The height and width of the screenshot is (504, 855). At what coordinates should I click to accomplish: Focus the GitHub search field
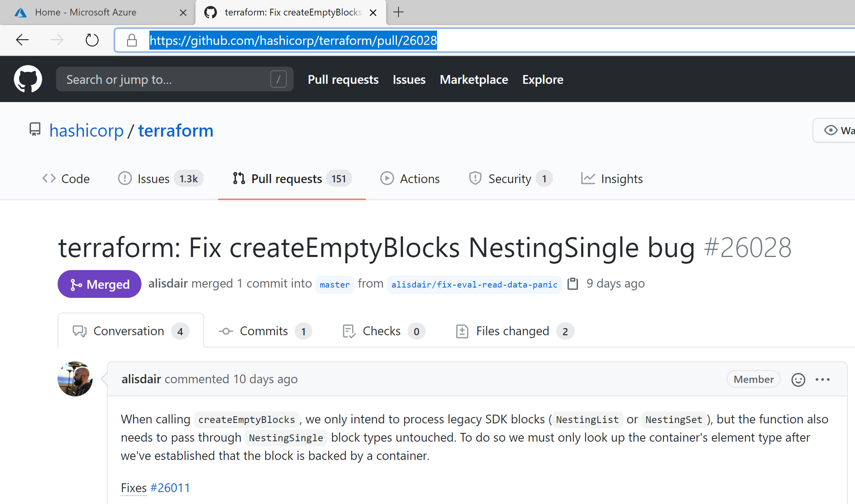coord(175,79)
